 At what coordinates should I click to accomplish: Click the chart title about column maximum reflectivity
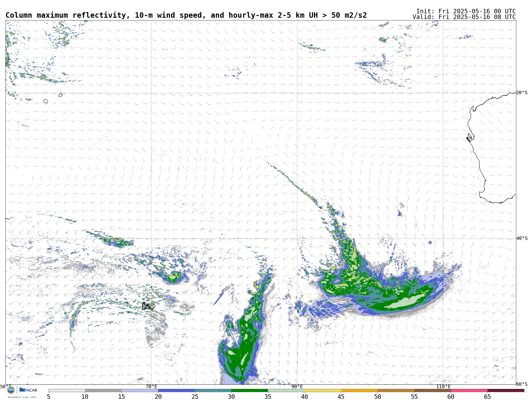(x=186, y=15)
